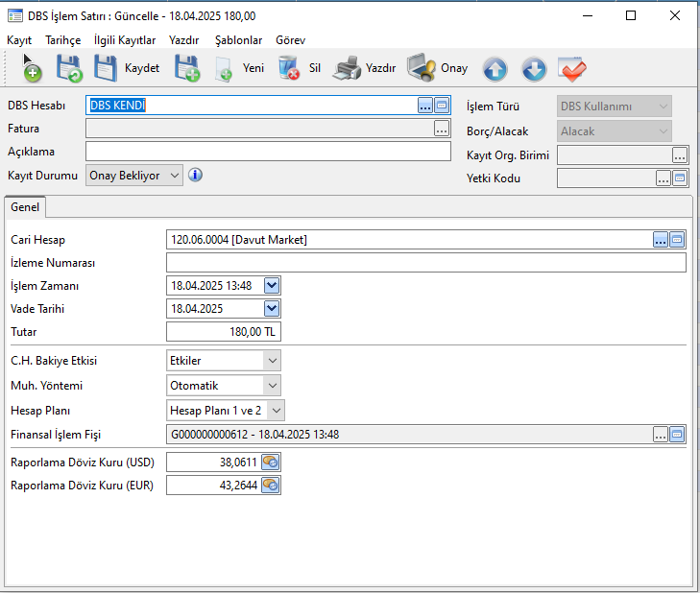The image size is (700, 593).
Task: Click the Kaydet save icon
Action: coord(105,69)
